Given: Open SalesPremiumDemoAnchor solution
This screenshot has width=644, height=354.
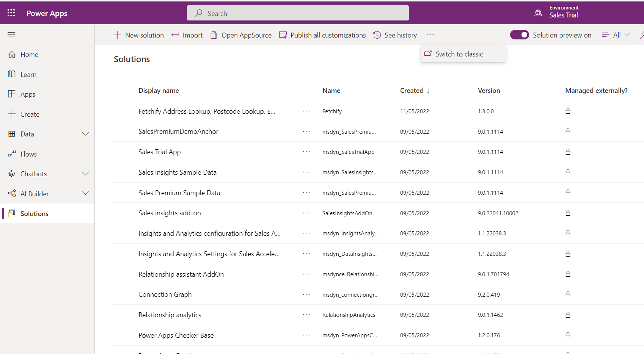Looking at the screenshot, I should tap(178, 132).
